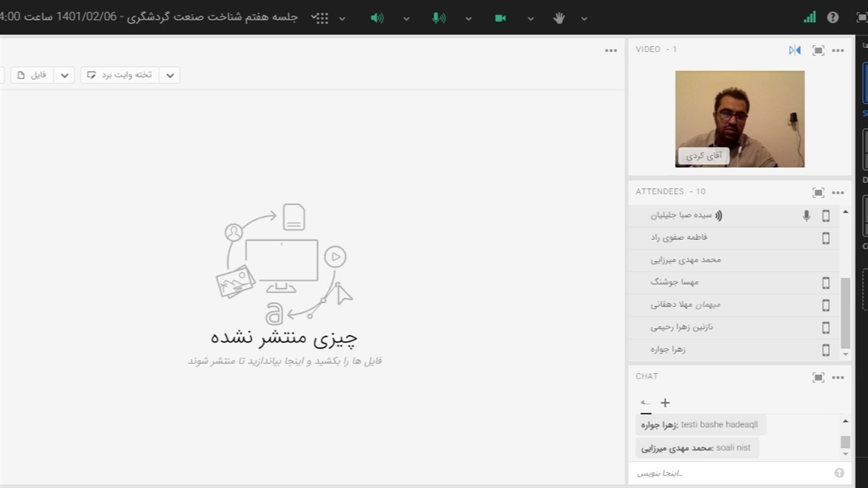Open Attendees pod options menu
Screen dimensions: 868x488
[x=838, y=192]
